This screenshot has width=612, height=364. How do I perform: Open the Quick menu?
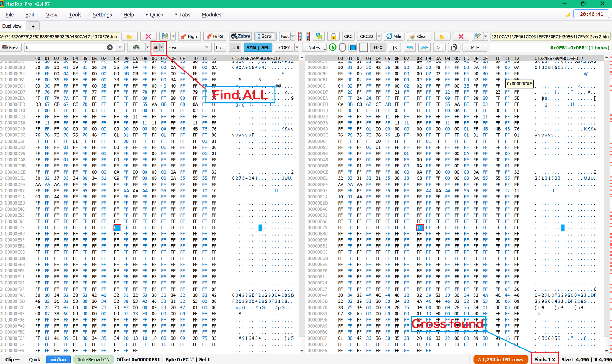tap(155, 15)
